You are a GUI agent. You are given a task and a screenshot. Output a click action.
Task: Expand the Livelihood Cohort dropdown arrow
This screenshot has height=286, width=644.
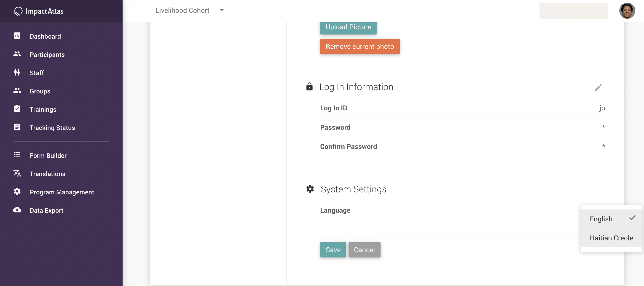click(x=222, y=11)
